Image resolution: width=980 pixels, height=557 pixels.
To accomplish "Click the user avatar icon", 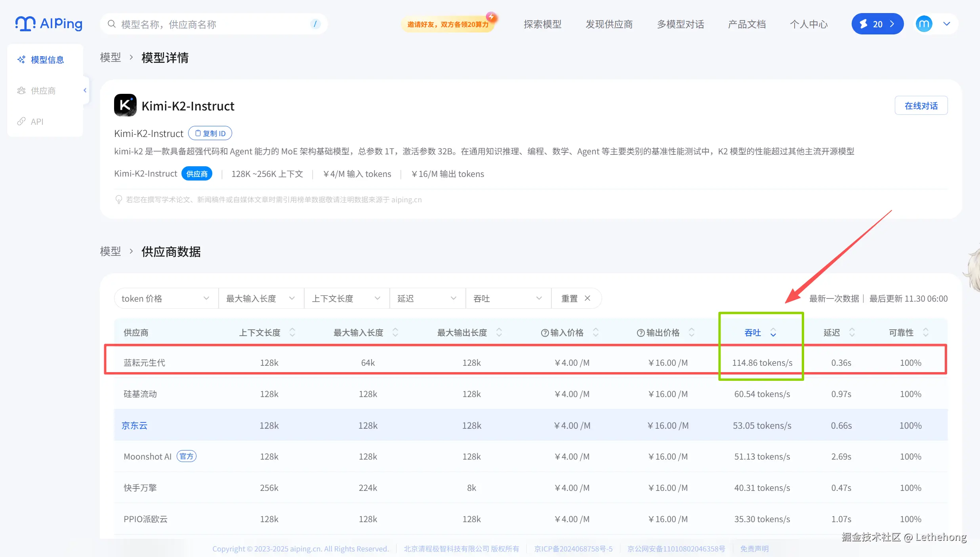I will point(924,24).
